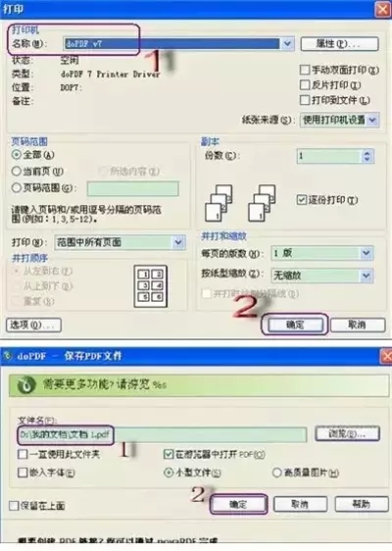Click Browse button beside file name

pyautogui.click(x=347, y=433)
